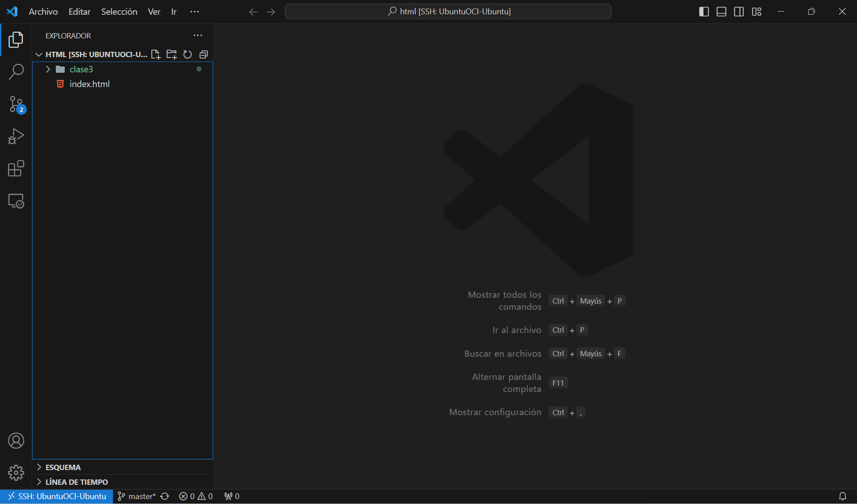The width and height of the screenshot is (857, 504).
Task: Refresh the Explorer file tree
Action: click(188, 54)
